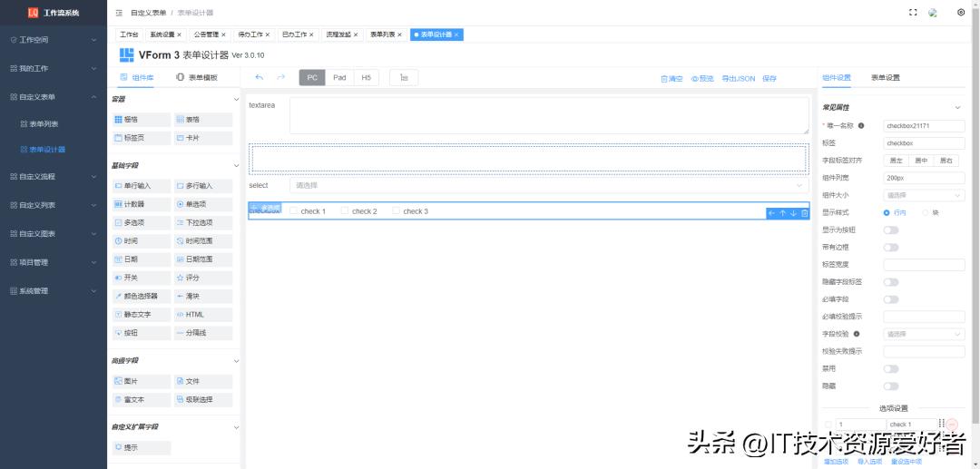This screenshot has height=469, width=980.
Task: Click the undo arrow in designer toolbar
Action: pyautogui.click(x=260, y=78)
